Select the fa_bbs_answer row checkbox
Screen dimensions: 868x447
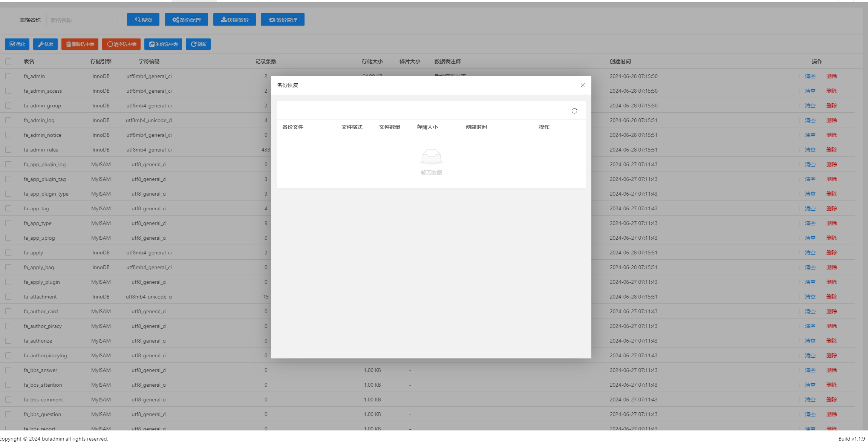tap(8, 370)
